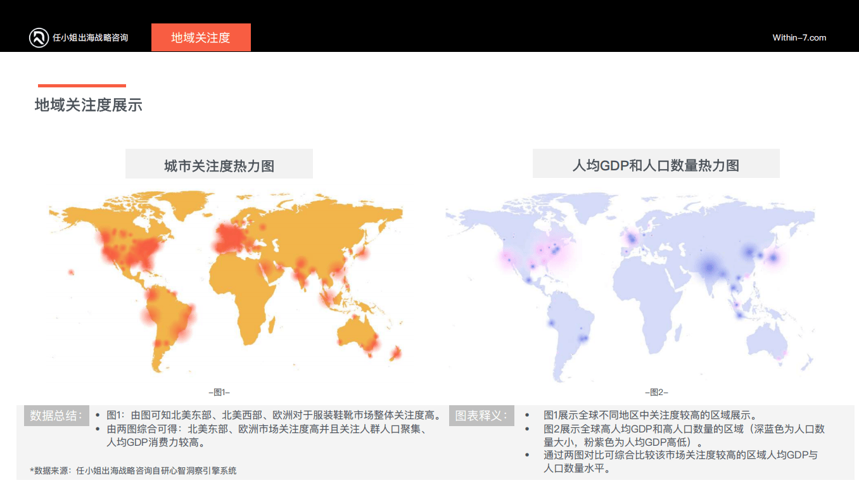Click the bullet starting 图2展示全球高人均GDP

(x=684, y=436)
